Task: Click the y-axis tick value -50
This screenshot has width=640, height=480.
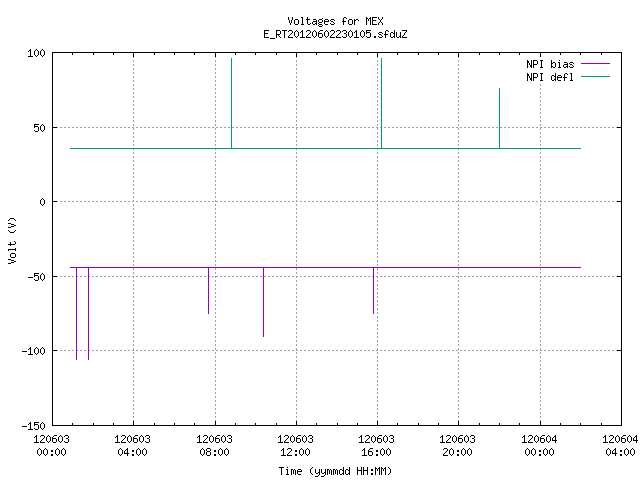Action: pyautogui.click(x=36, y=277)
